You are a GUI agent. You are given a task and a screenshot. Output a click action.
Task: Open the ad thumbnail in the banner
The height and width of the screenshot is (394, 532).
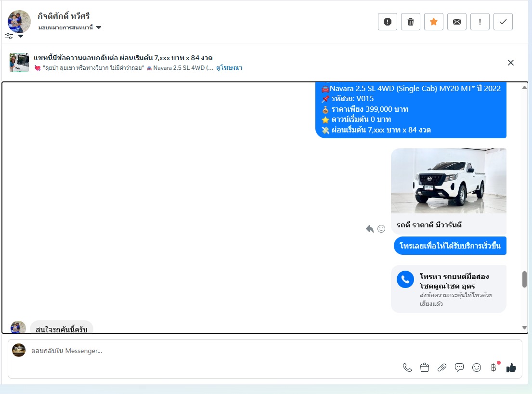[x=19, y=63]
